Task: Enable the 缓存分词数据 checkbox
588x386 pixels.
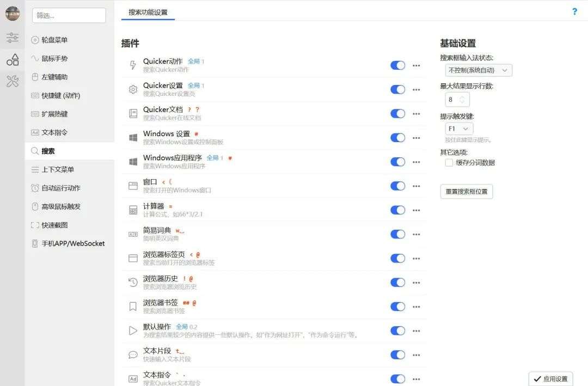Action: coord(449,162)
